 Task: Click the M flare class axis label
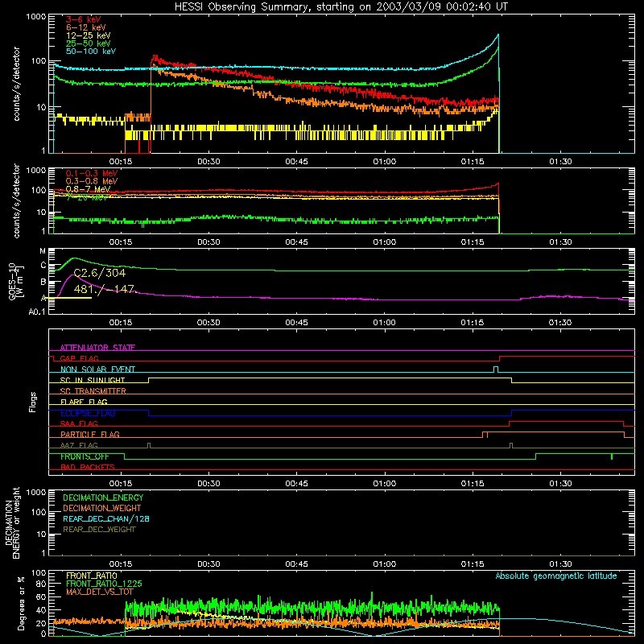(43, 251)
